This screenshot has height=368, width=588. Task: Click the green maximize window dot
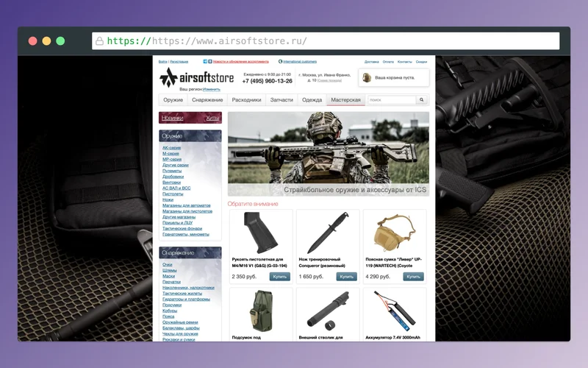[x=60, y=41]
